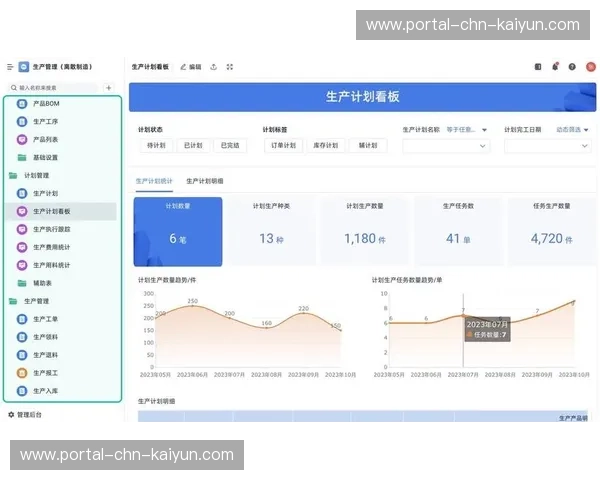
Task: Open 产品BOM via its blue icon
Action: 22,103
